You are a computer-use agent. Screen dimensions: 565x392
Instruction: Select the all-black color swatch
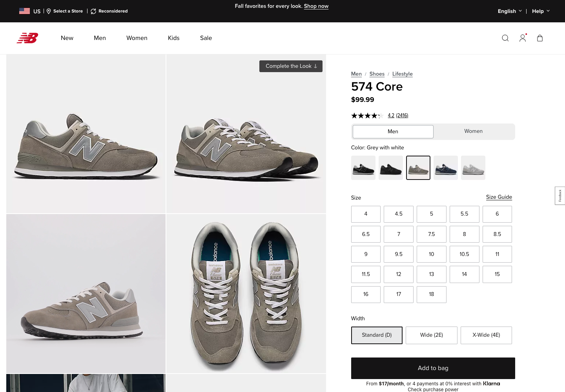click(x=391, y=168)
